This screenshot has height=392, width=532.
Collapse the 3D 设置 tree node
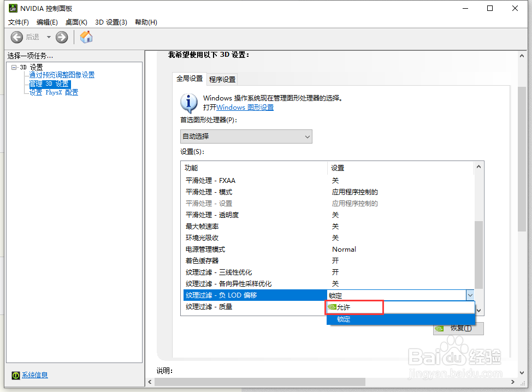tap(14, 67)
